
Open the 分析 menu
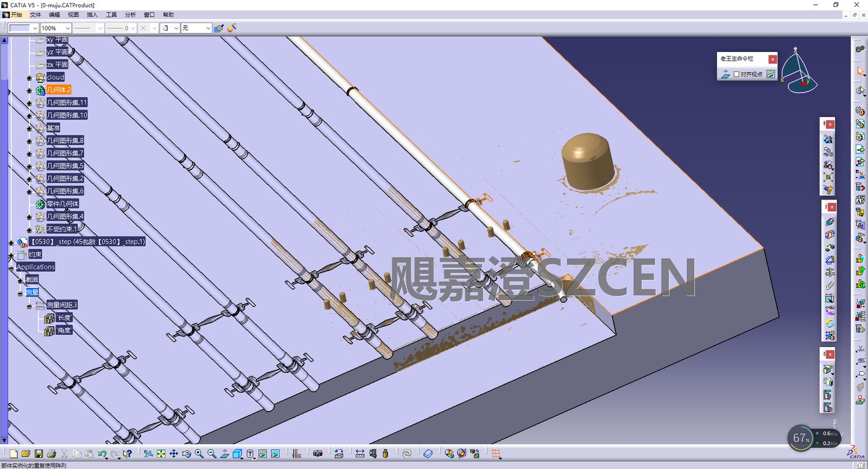(x=130, y=14)
